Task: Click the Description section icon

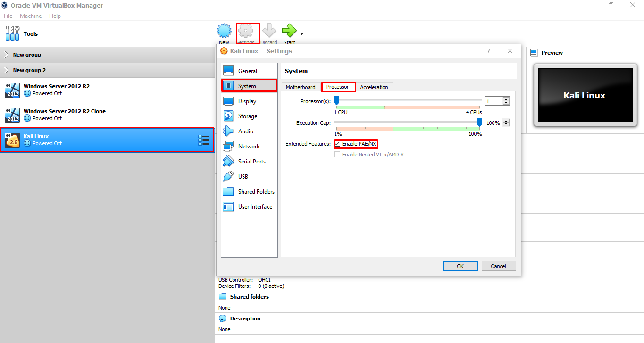Action: (223, 318)
